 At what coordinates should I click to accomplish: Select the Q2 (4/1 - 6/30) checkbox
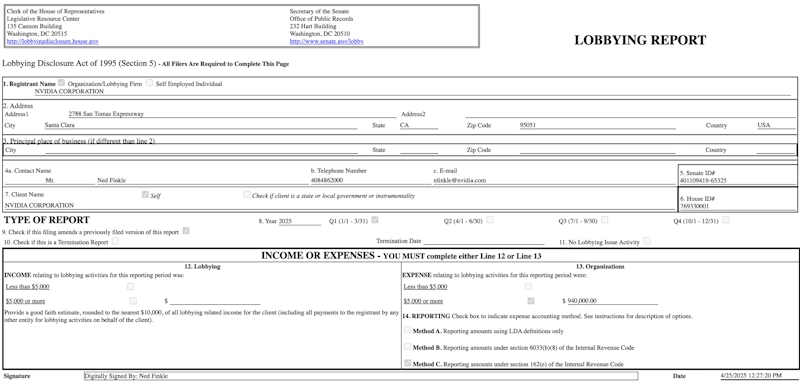coord(490,220)
